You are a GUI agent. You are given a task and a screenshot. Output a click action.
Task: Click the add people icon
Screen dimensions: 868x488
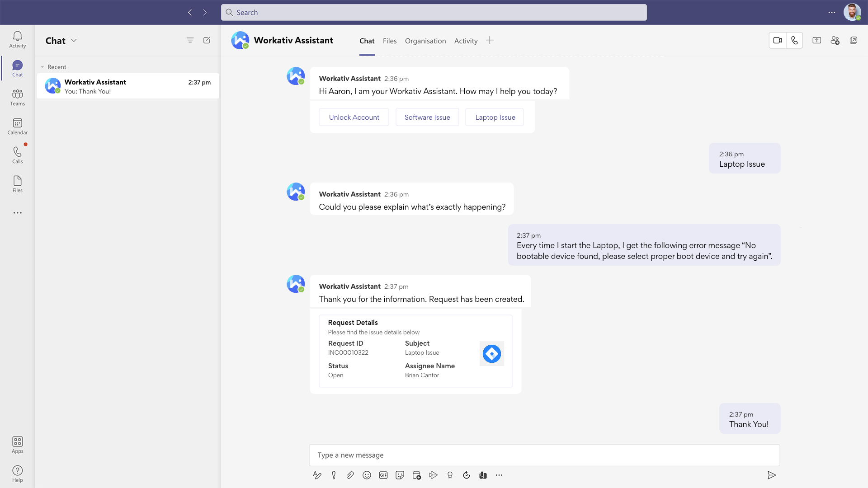click(x=836, y=40)
